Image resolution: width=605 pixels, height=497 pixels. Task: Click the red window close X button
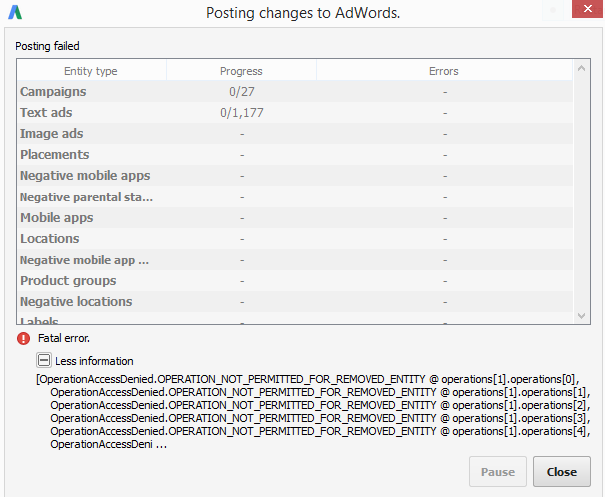pyautogui.click(x=587, y=9)
